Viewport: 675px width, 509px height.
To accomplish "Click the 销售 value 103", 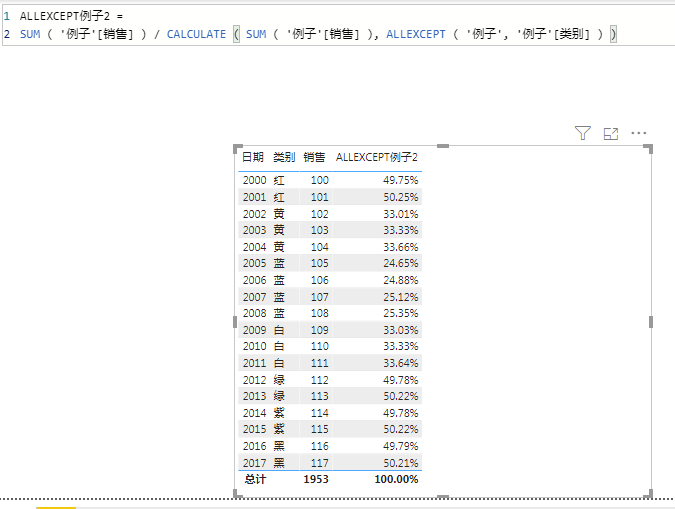I will 319,230.
